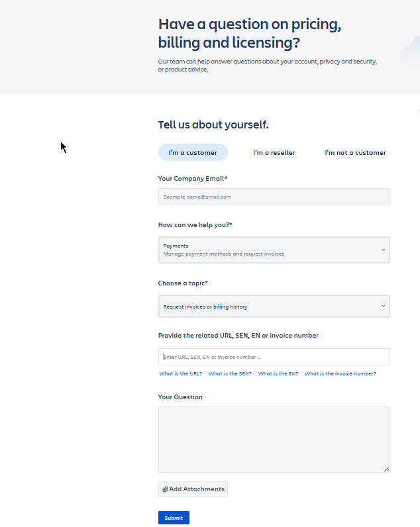Image resolution: width=420 pixels, height=527 pixels.
Task: Switch to I'm a reseller
Action: (x=274, y=152)
